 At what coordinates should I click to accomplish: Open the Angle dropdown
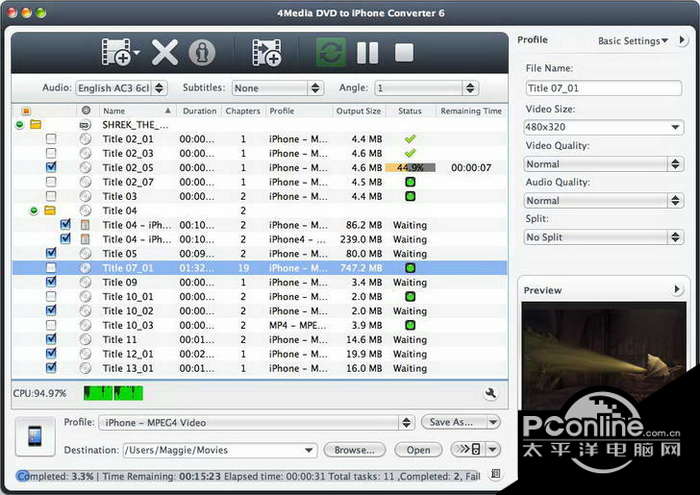point(426,88)
